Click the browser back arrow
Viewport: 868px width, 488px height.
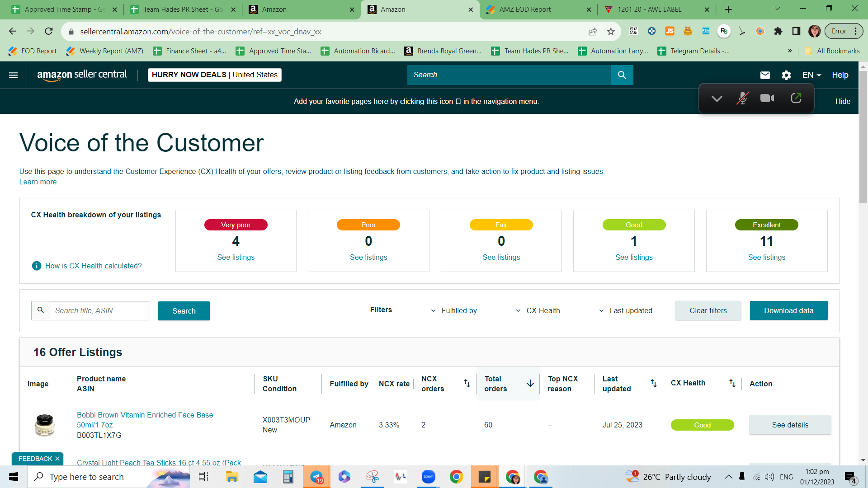(12, 31)
